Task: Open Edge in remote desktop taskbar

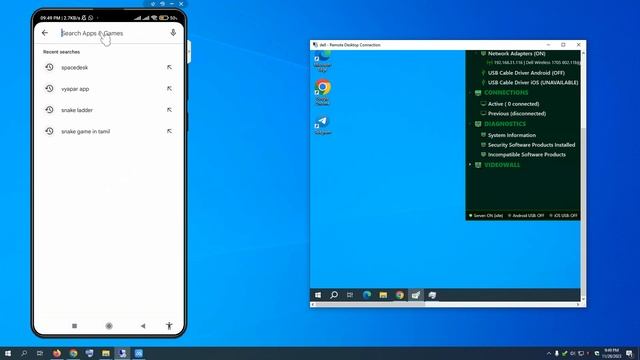Action: click(x=367, y=295)
